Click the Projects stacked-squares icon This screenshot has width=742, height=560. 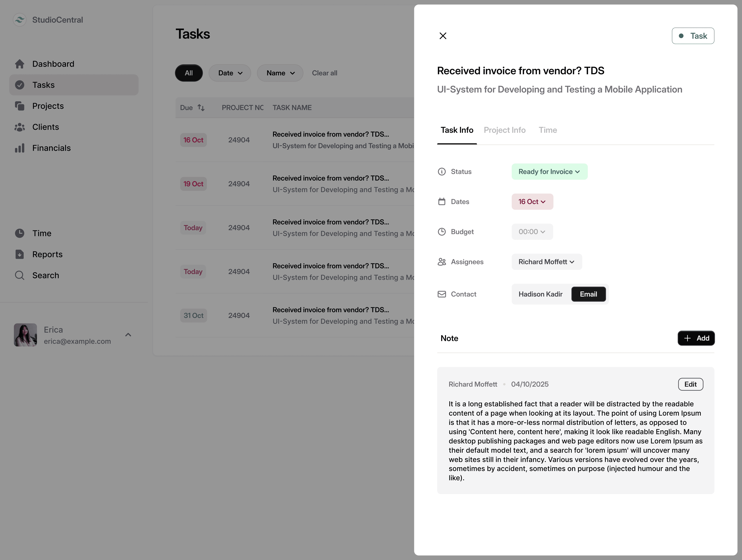pyautogui.click(x=19, y=106)
